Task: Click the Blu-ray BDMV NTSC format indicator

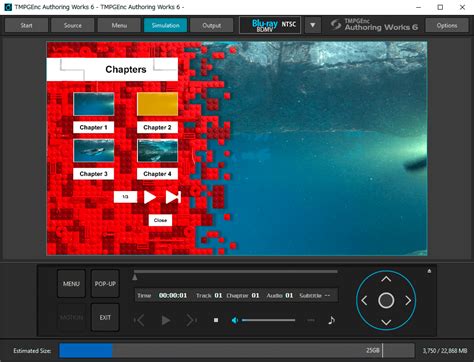Action: [270, 25]
